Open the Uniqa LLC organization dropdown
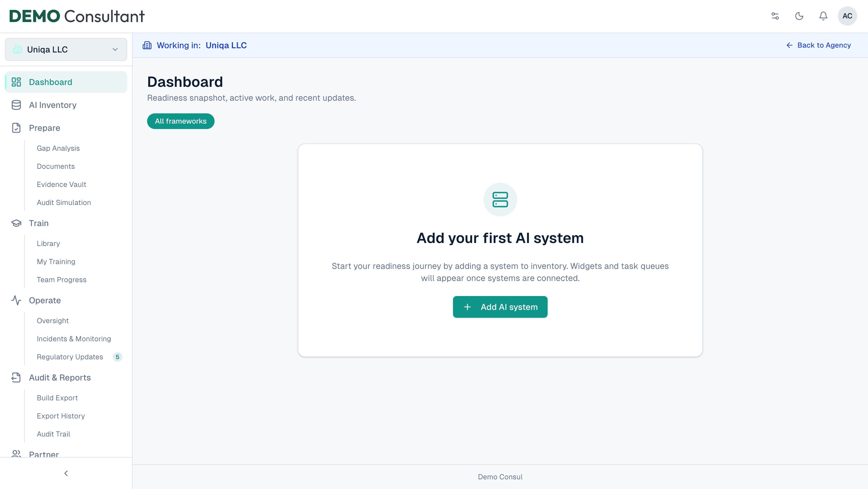This screenshot has height=489, width=868. pyautogui.click(x=66, y=49)
